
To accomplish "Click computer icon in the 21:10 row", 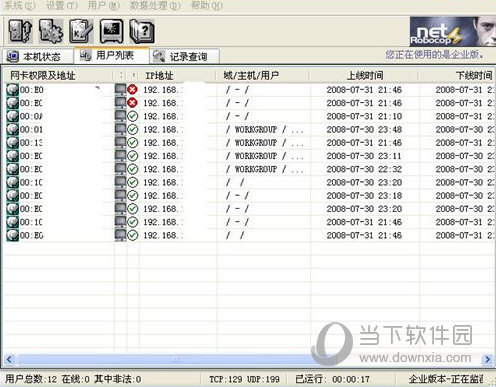I will (x=120, y=116).
